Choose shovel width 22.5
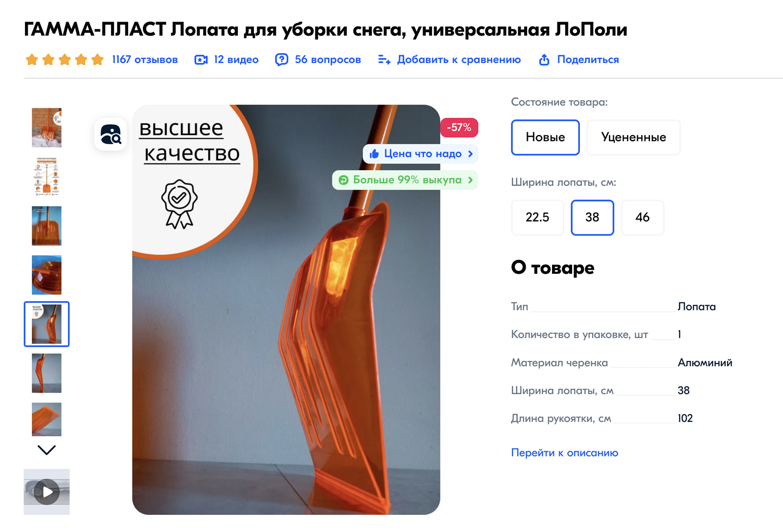This screenshot has height=532, width=783. point(537,218)
